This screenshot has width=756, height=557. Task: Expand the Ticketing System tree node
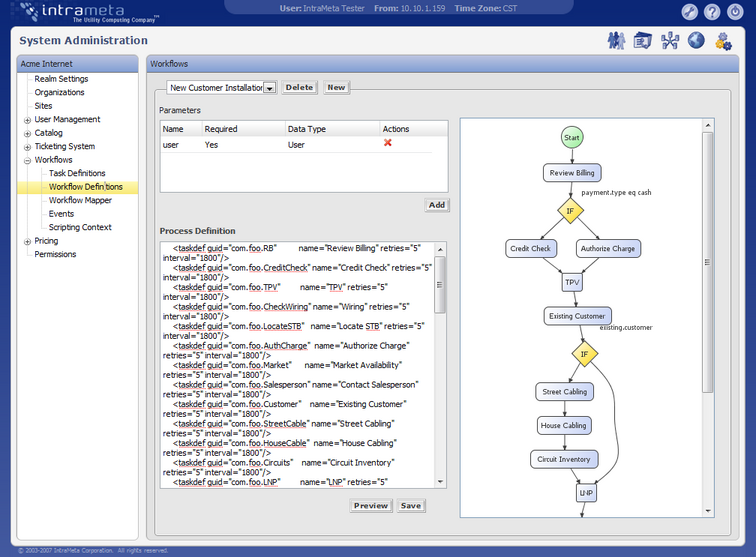[x=27, y=147]
